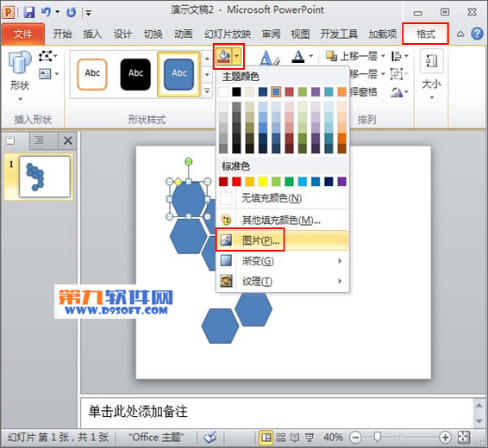
Task: Open the 形状 shapes gallery
Action: pos(20,76)
